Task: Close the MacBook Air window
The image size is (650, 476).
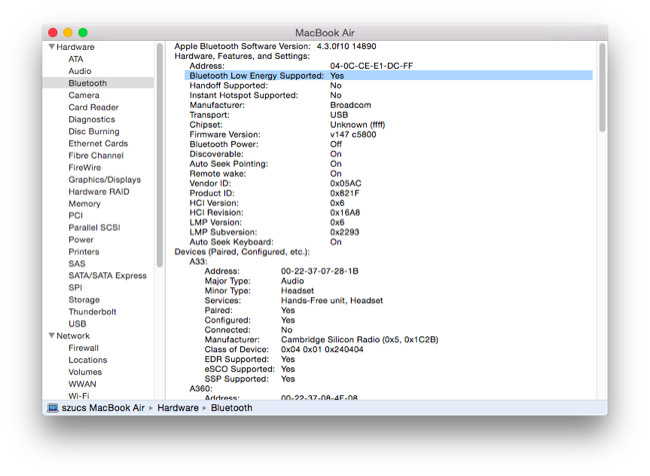Action: pos(53,32)
